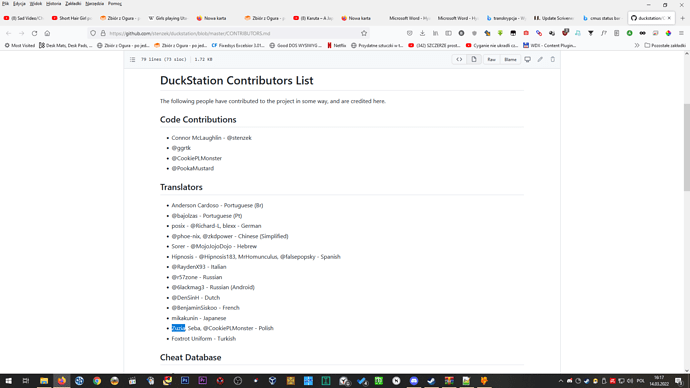Switch to the Girls playing Uta tab

click(x=168, y=18)
